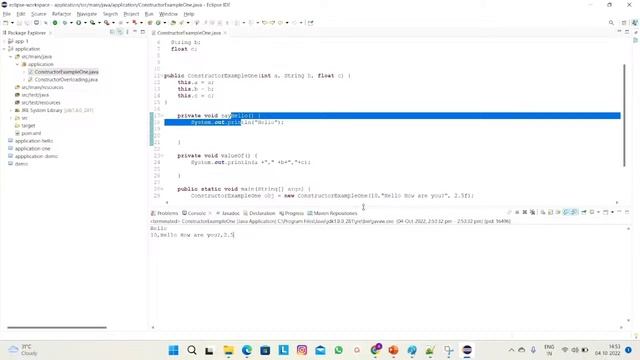Click the Windows Start button
Image resolution: width=640 pixels, height=360 pixels.
click(x=173, y=350)
